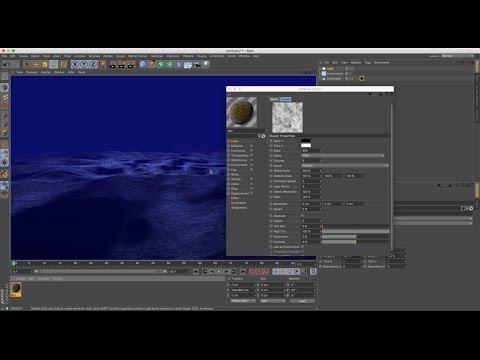Open the Size mode dropdown in coordinates

pyautogui.click(x=272, y=301)
